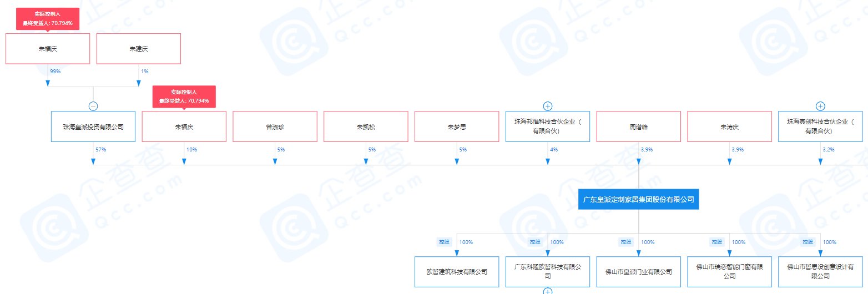Click the 控股 tag above 广东科隆欧哲科技有限公司
Image resolution: width=868 pixels, height=294 pixels.
(535, 242)
